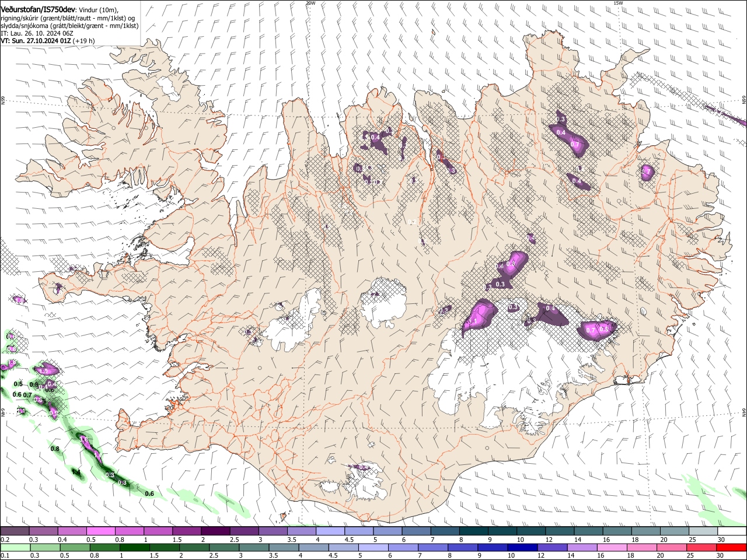The height and width of the screenshot is (560, 747).
Task: Click the 0.7 snow value in northeast Iceland
Action: pyautogui.click(x=575, y=144)
